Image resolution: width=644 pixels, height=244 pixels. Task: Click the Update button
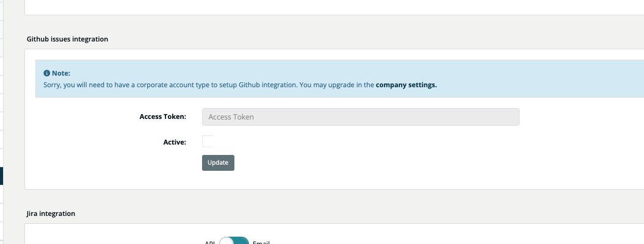click(218, 163)
